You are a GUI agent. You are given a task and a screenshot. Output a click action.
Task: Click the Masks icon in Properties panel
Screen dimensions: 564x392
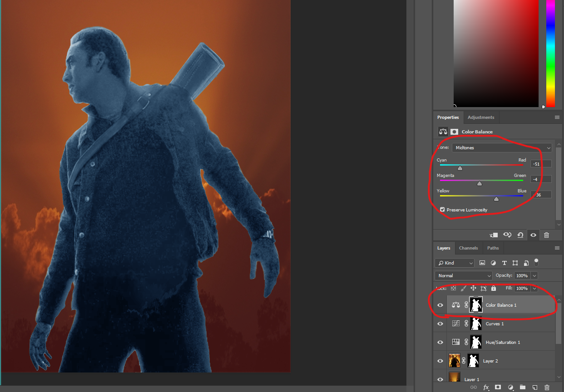454,132
